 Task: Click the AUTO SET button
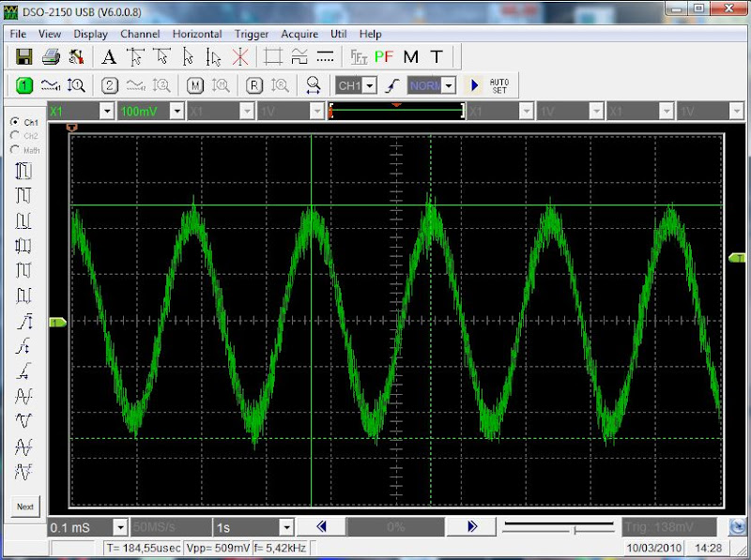click(x=499, y=86)
